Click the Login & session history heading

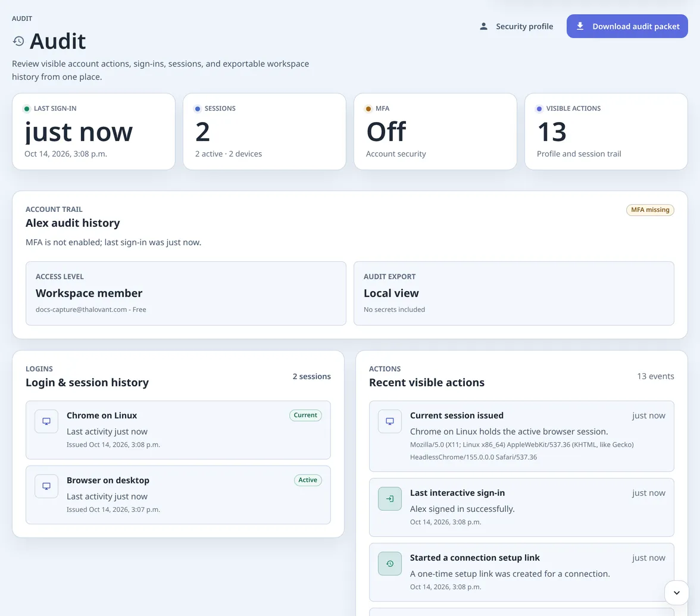click(x=87, y=383)
